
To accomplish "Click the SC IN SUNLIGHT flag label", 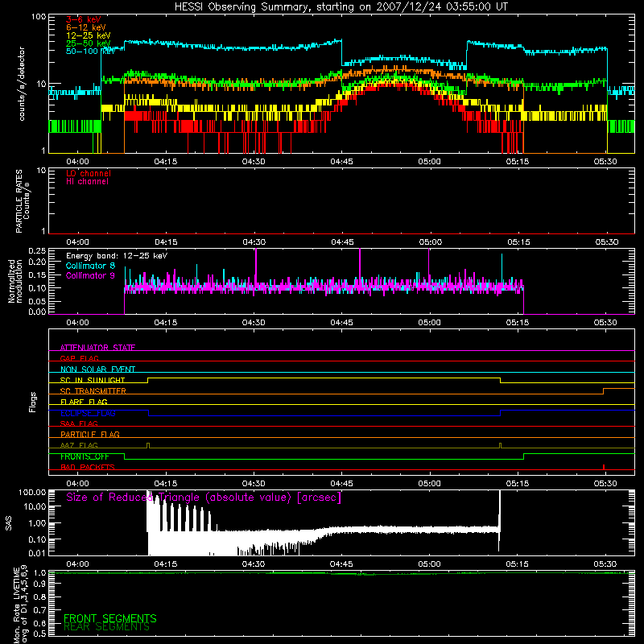I will pos(93,380).
